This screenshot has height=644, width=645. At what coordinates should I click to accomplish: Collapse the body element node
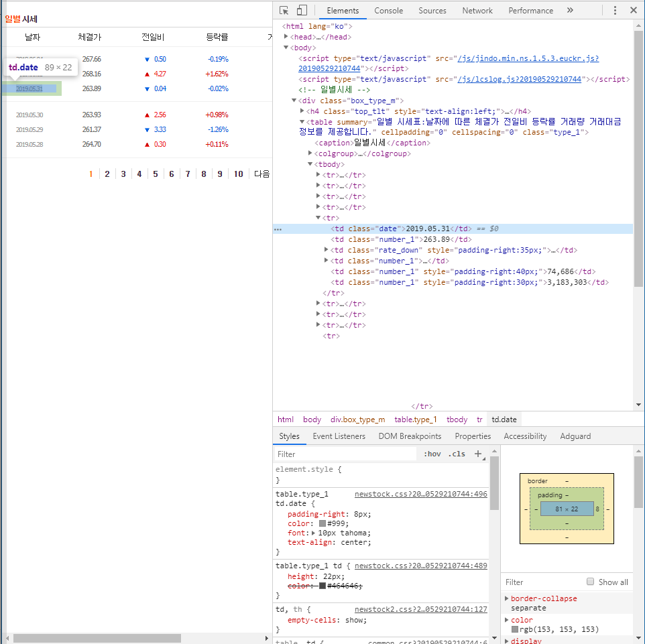pos(286,48)
